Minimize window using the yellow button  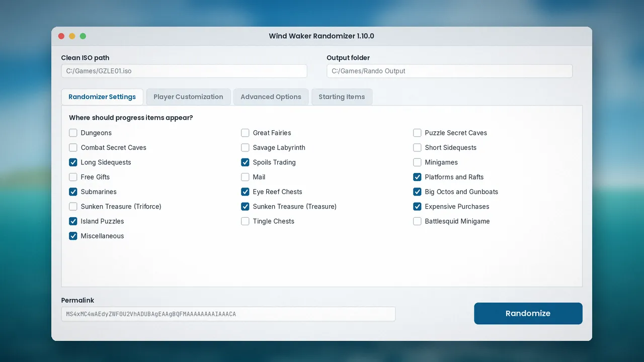pos(72,36)
